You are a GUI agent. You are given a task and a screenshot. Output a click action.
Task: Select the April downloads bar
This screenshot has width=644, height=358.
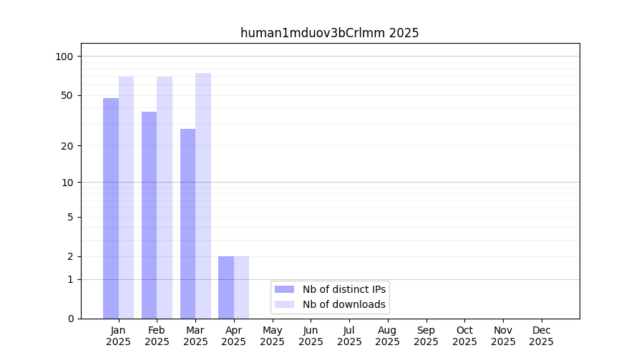242,287
